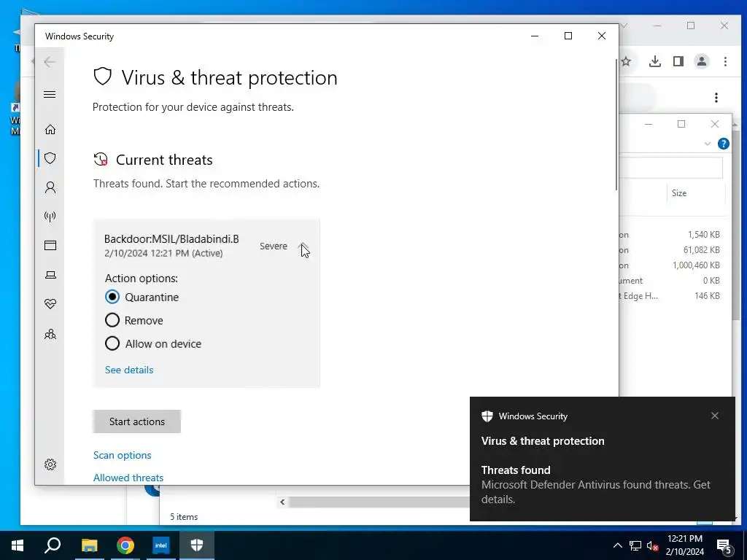The width and height of the screenshot is (747, 560).
Task: Open Account protection person icon
Action: tap(50, 187)
